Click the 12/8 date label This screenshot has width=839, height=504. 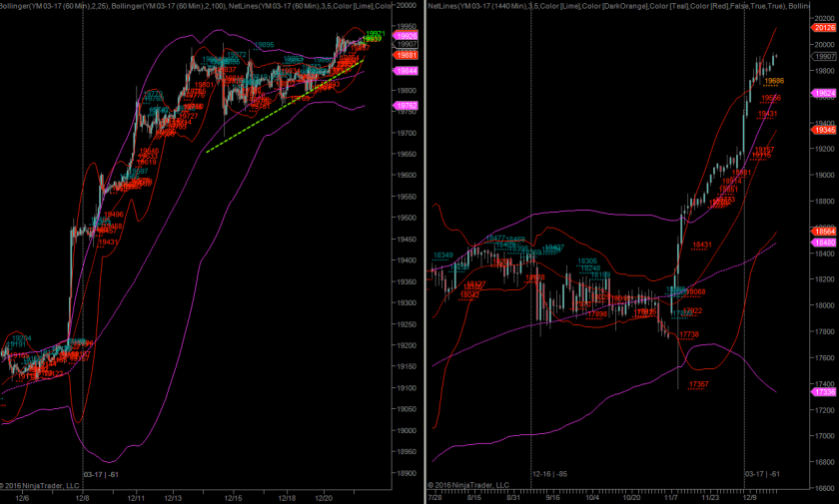[82, 498]
